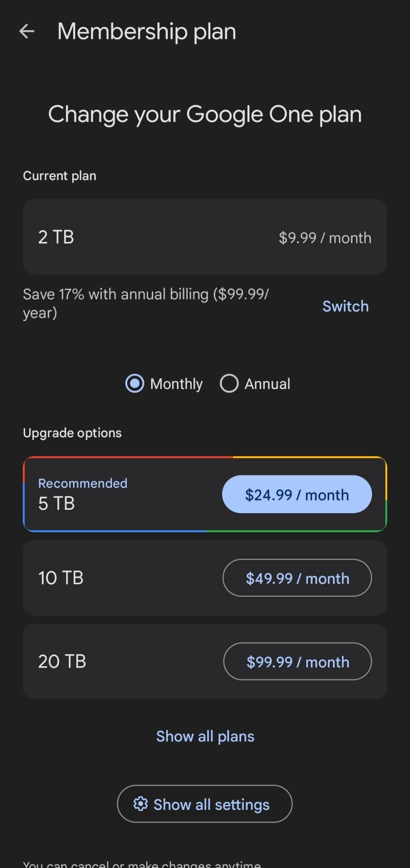
Task: Tap the Change your Google One plan heading
Action: tap(205, 114)
